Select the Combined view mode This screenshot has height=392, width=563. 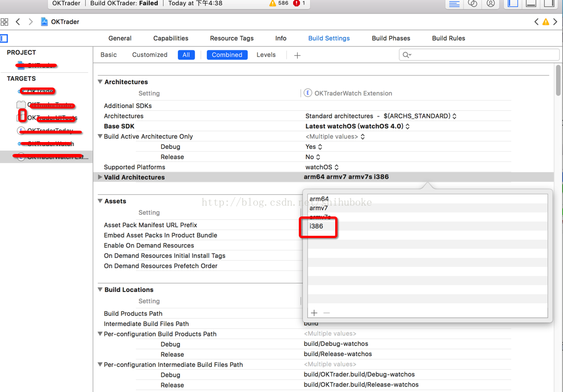[227, 55]
